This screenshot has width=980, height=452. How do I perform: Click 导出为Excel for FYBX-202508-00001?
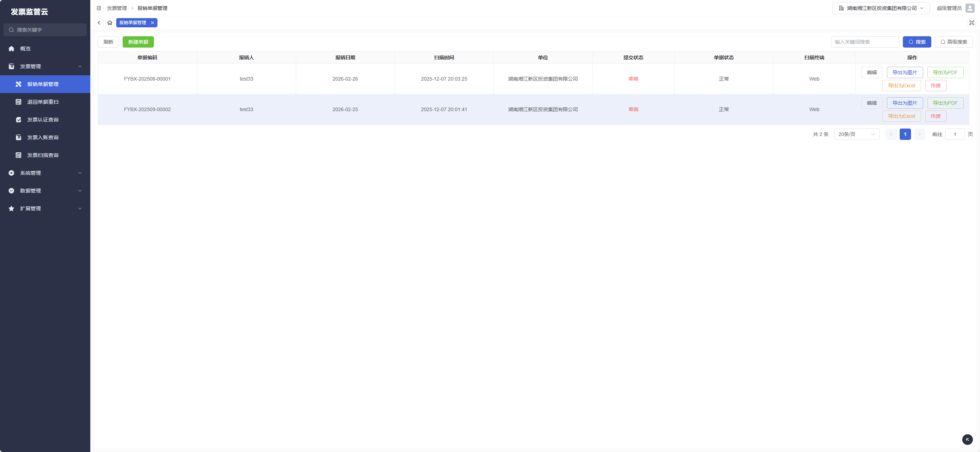901,86
